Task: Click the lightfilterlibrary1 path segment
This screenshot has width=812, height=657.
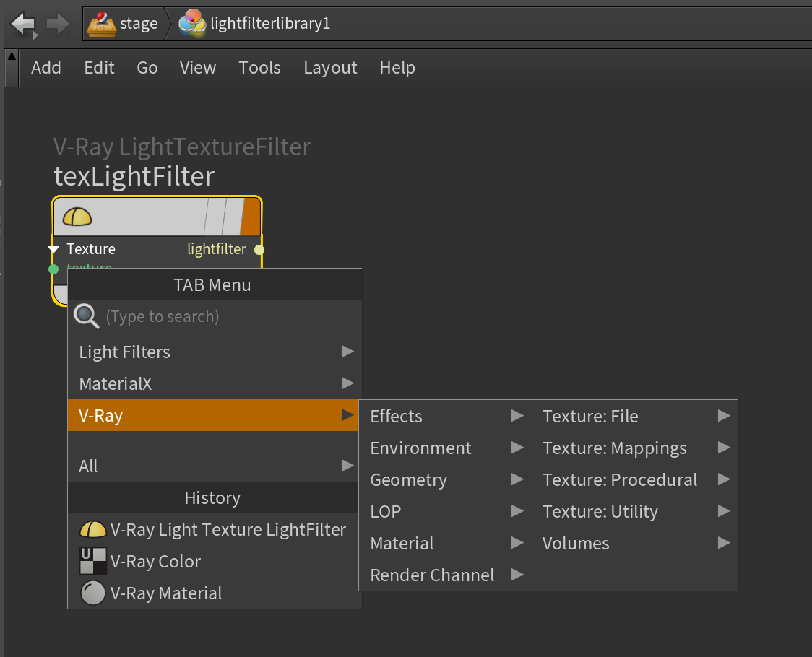Action: point(255,24)
